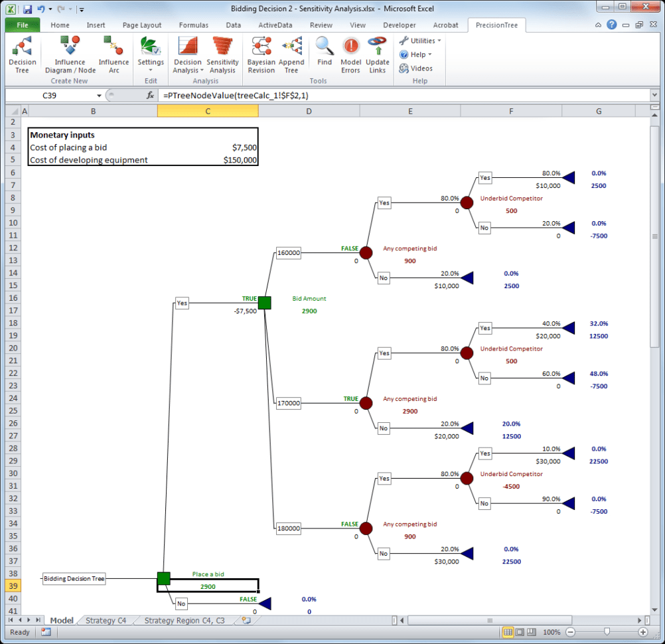Open the Find tool in PrecisionTree

click(324, 53)
